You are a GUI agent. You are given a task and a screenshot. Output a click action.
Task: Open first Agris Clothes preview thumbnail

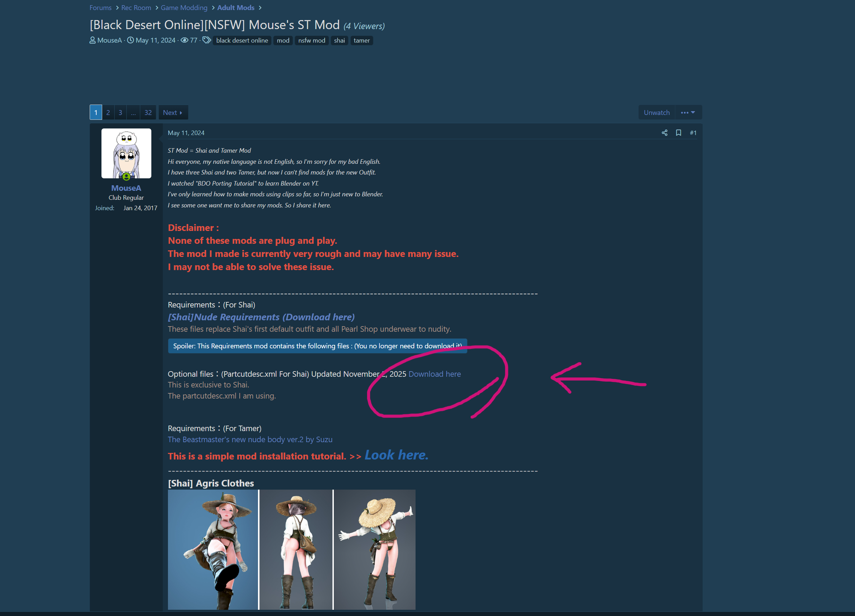click(x=213, y=549)
